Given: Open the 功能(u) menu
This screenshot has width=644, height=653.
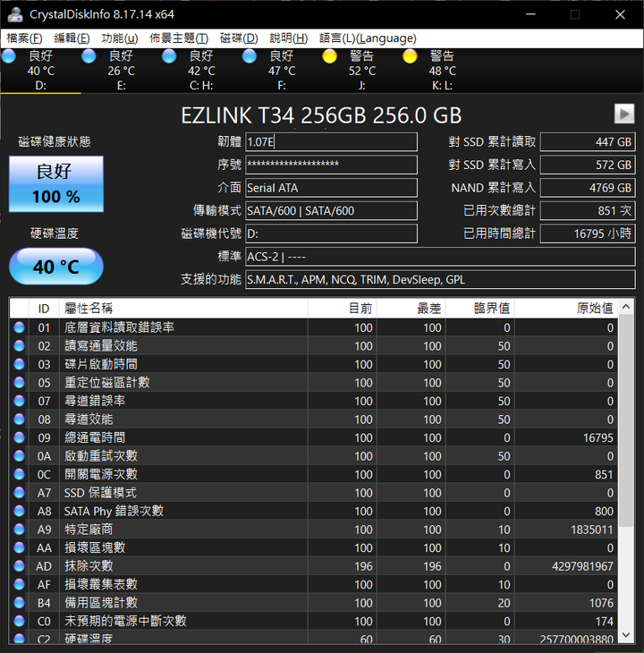Looking at the screenshot, I should 120,38.
